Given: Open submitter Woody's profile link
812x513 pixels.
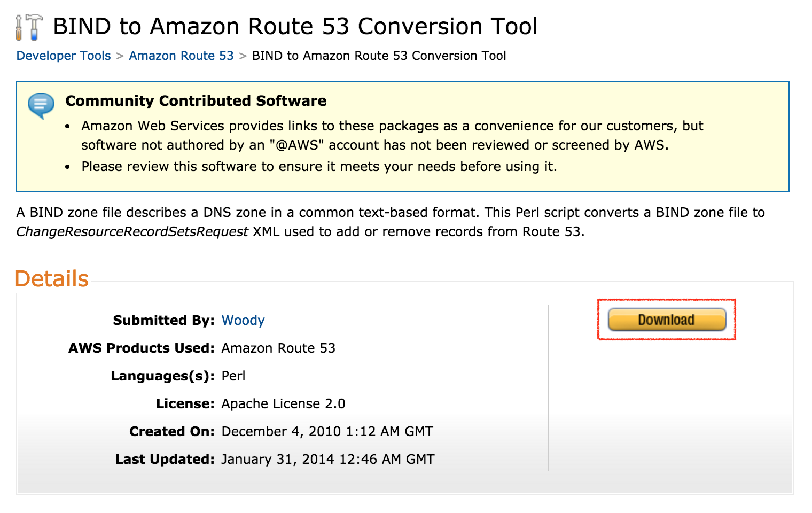Looking at the screenshot, I should tap(243, 320).
